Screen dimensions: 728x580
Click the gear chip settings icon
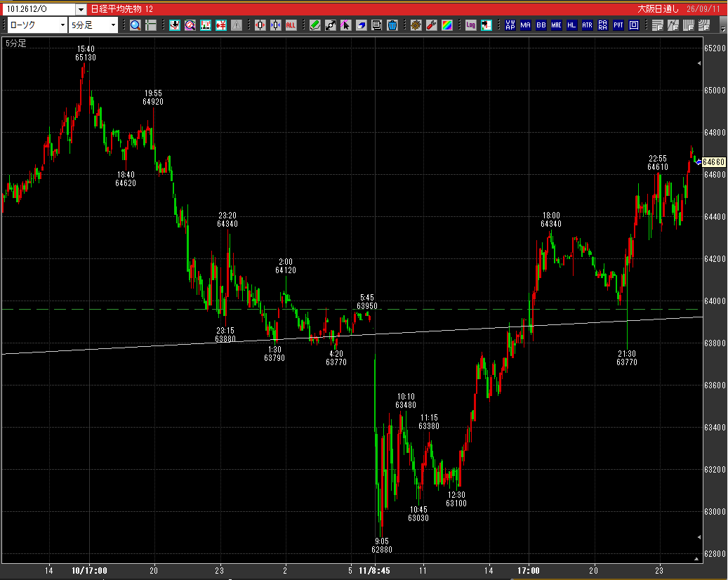(416, 25)
